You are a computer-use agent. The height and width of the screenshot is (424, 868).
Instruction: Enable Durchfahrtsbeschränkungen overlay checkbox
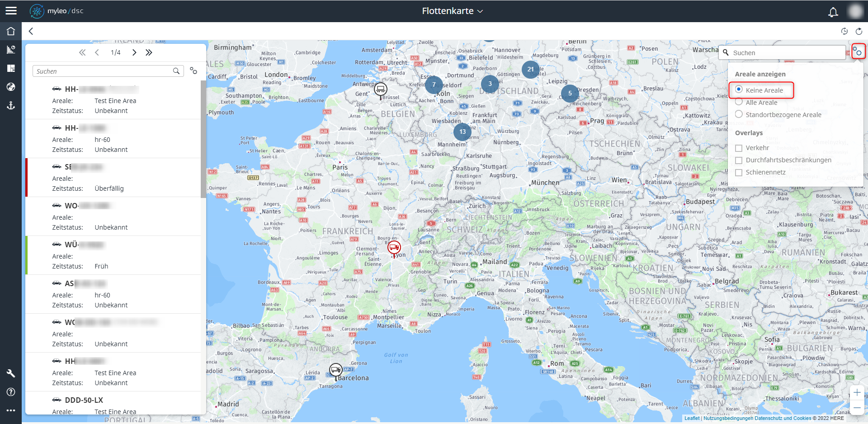pos(739,160)
